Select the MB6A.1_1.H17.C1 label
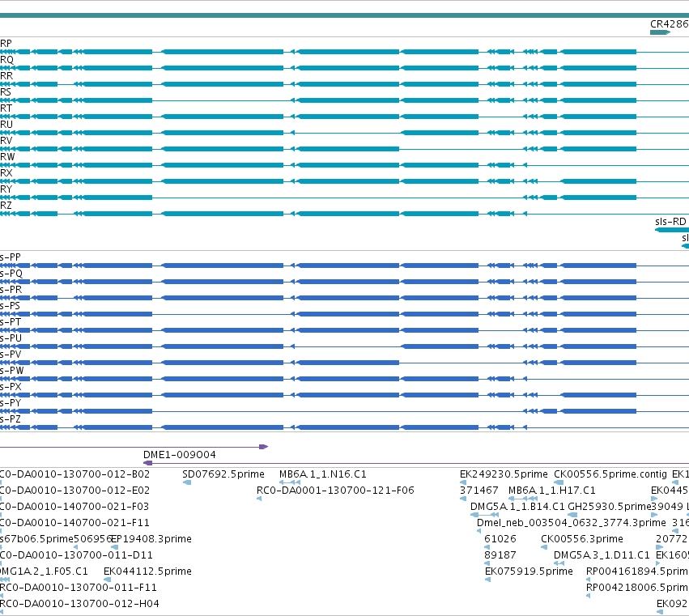The image size is (689, 616). pyautogui.click(x=552, y=491)
